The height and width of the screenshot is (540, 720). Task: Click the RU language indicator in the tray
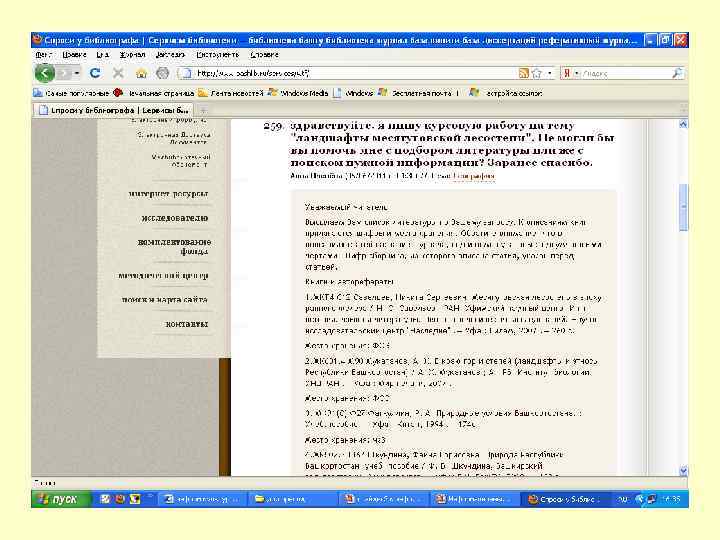click(x=623, y=499)
